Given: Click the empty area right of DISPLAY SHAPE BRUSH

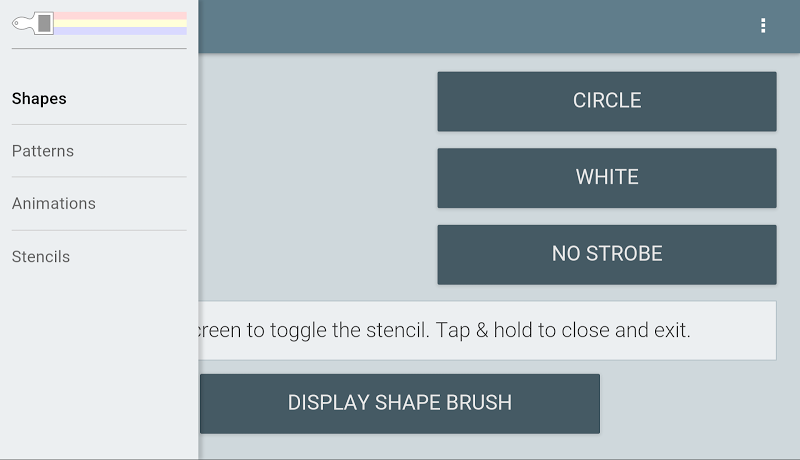Looking at the screenshot, I should (699, 403).
